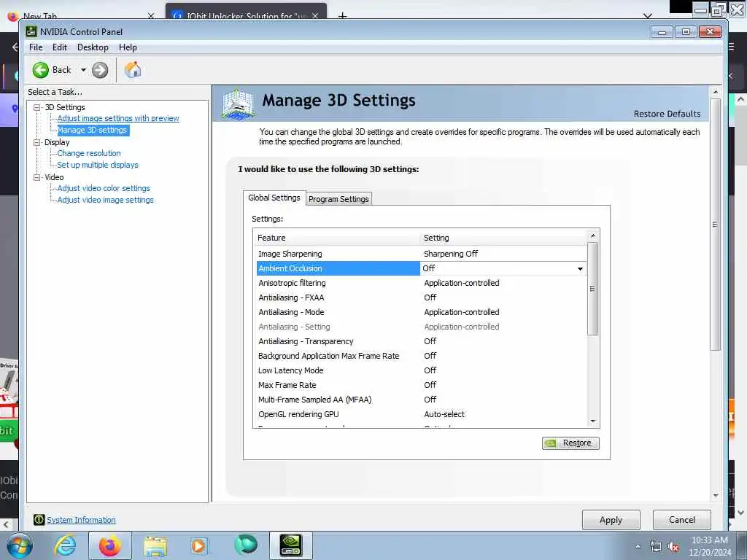Show hidden system tray icons
The image size is (747, 560).
click(x=638, y=547)
